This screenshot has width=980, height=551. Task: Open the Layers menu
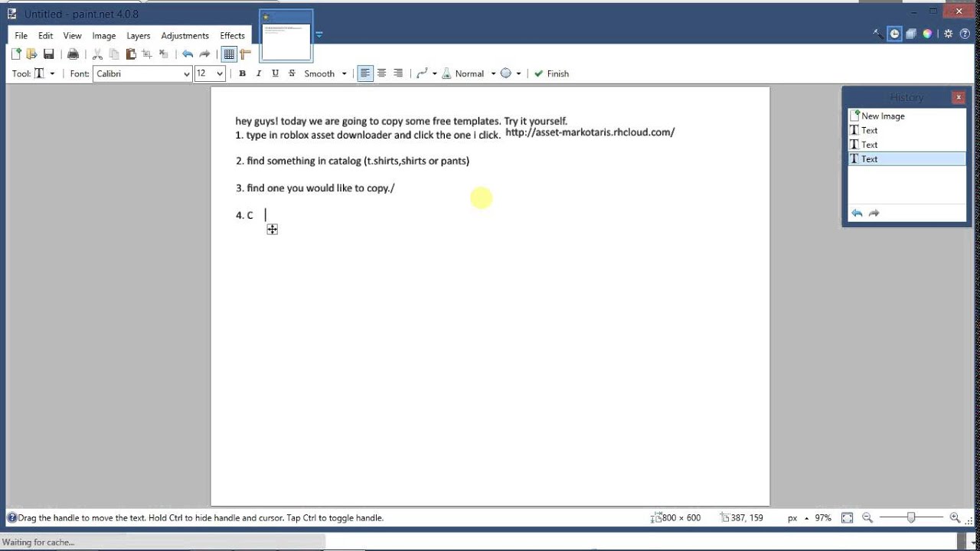click(139, 35)
